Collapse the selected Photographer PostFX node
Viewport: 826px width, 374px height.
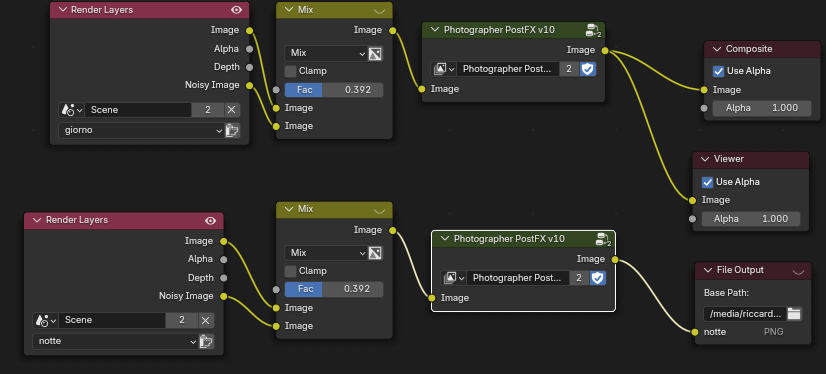coord(445,239)
